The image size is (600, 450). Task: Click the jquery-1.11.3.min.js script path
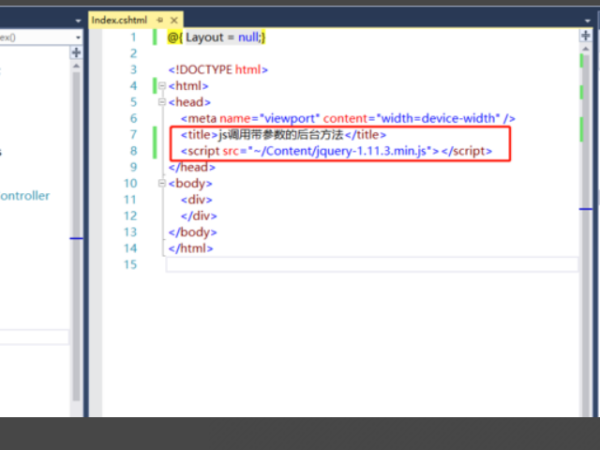(x=339, y=151)
